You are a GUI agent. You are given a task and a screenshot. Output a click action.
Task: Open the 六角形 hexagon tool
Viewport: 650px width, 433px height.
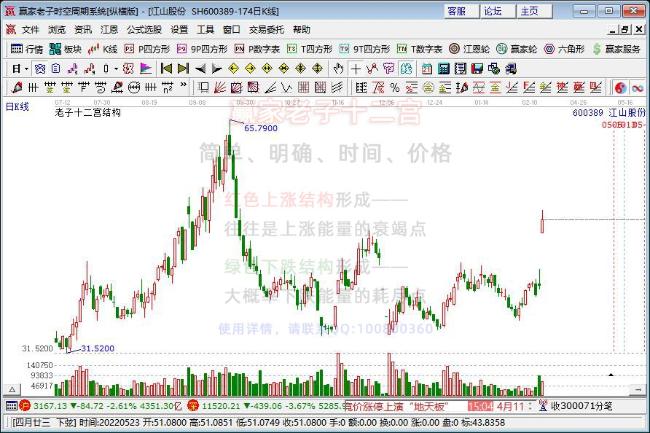point(564,49)
